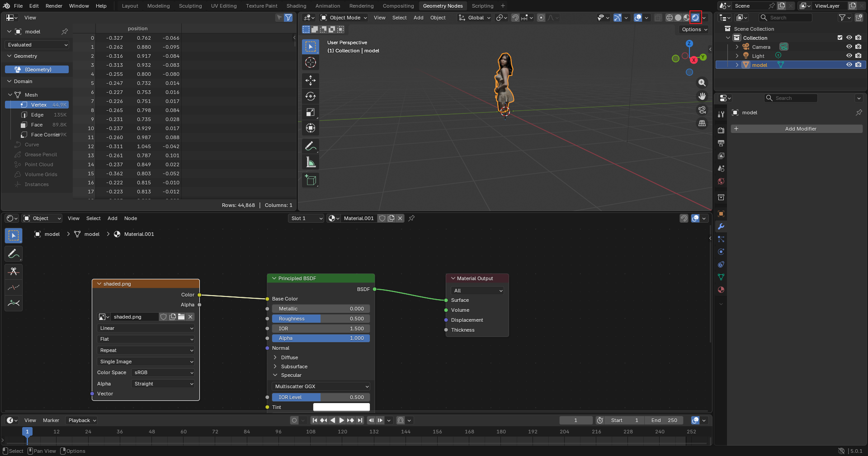The height and width of the screenshot is (456, 868).
Task: Open the Object properties tab
Action: click(721, 214)
